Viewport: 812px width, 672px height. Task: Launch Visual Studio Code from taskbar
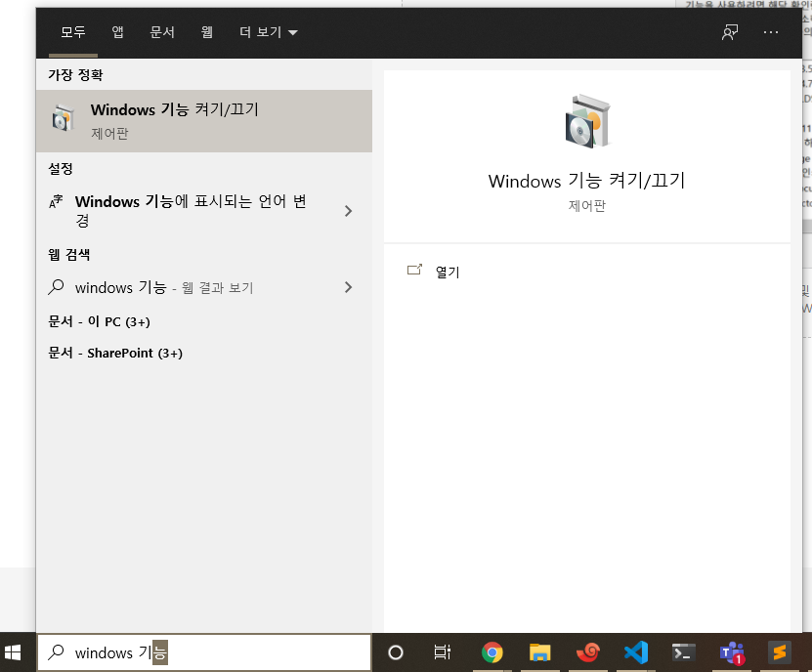click(x=636, y=652)
